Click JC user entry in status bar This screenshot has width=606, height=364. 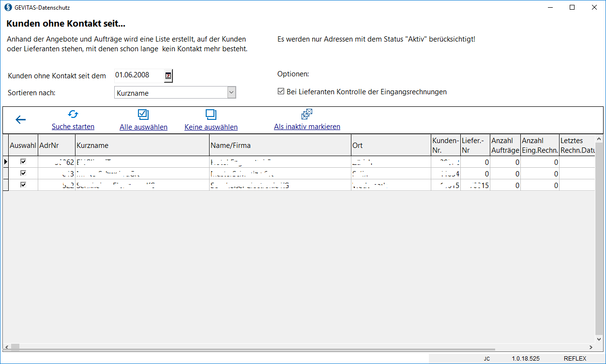pyautogui.click(x=486, y=359)
